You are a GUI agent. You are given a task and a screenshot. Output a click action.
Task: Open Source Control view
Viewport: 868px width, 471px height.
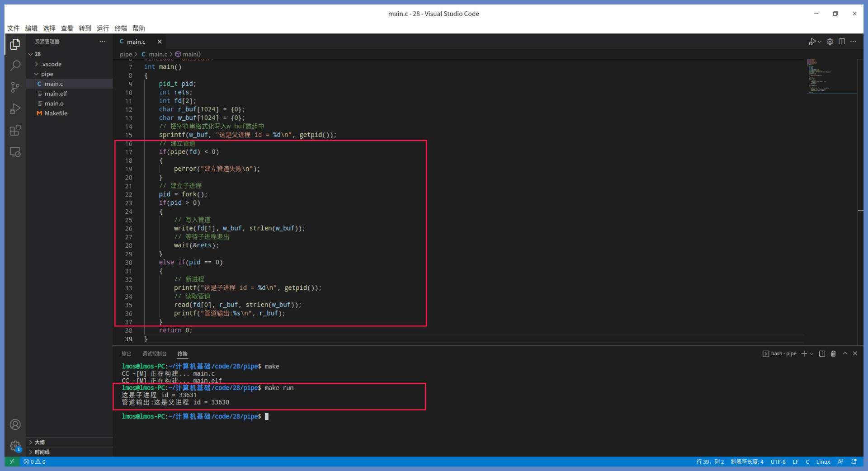click(15, 87)
